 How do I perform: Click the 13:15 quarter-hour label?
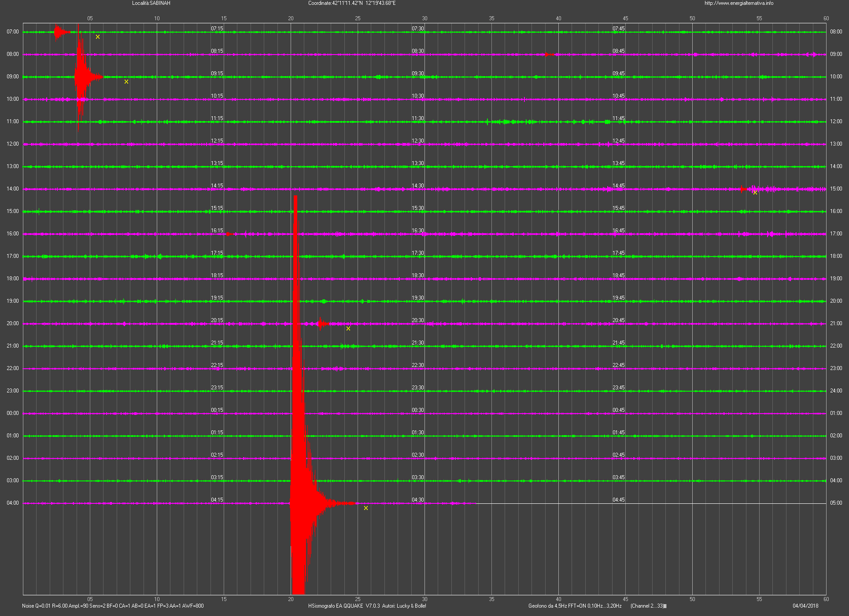217,163
